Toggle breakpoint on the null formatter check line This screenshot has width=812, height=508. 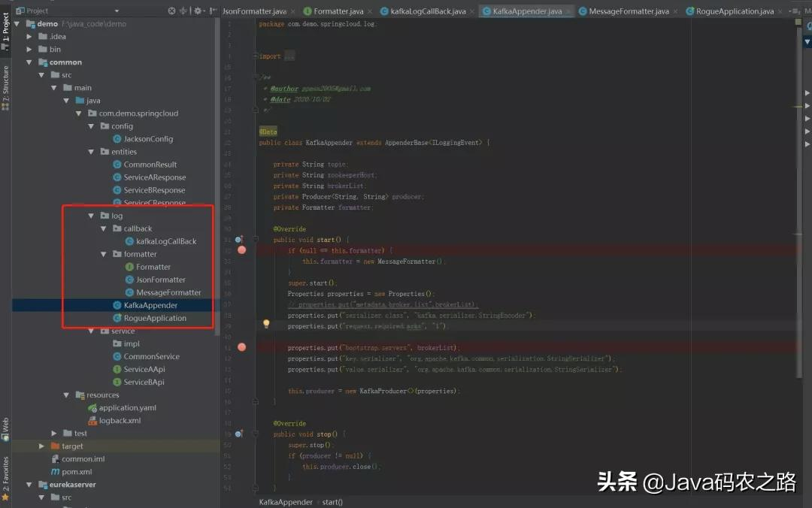coord(242,249)
